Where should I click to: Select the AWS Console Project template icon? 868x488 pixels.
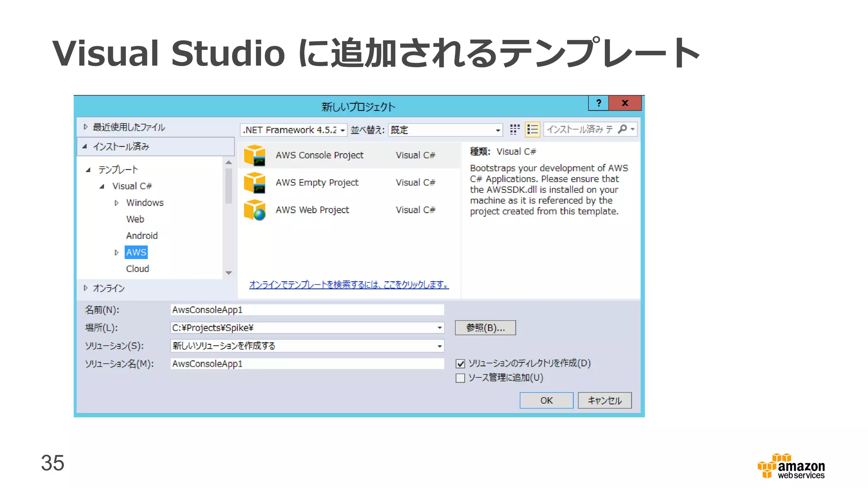click(x=255, y=155)
